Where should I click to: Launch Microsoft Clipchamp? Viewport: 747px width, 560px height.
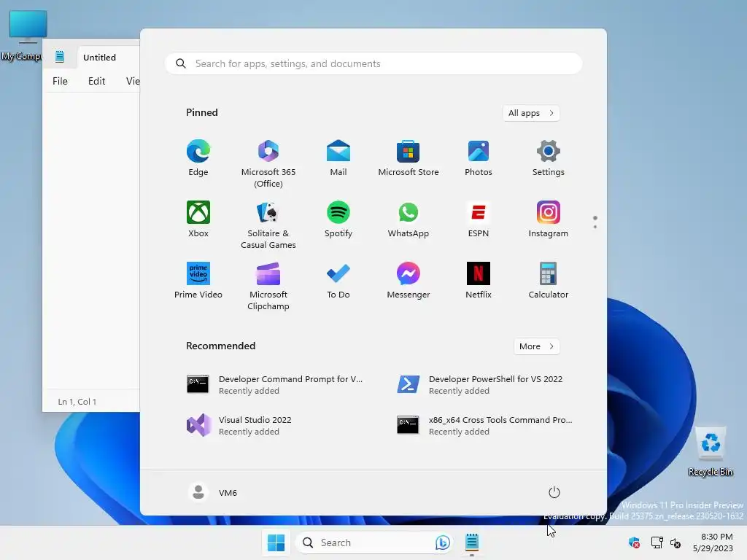(x=268, y=286)
